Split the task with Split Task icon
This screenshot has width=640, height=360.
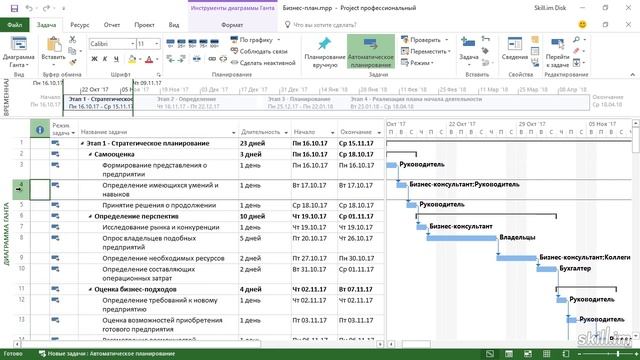[x=197, y=59]
